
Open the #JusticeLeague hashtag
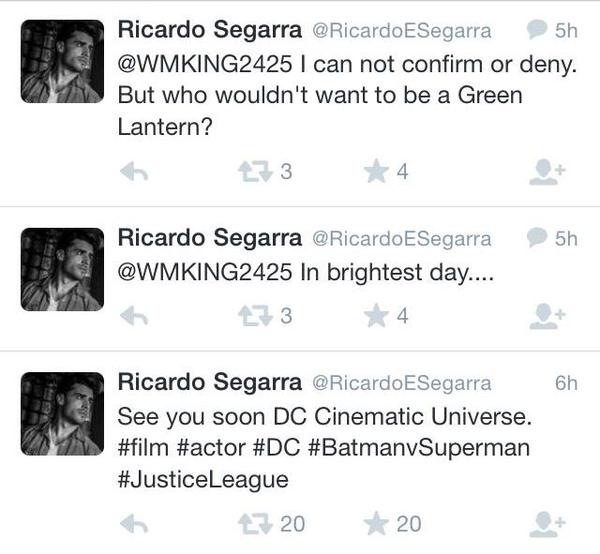pyautogui.click(x=203, y=480)
